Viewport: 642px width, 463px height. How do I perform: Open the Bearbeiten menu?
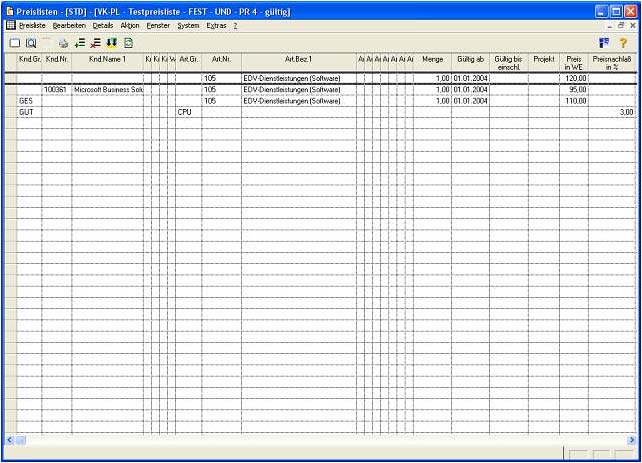(70, 25)
